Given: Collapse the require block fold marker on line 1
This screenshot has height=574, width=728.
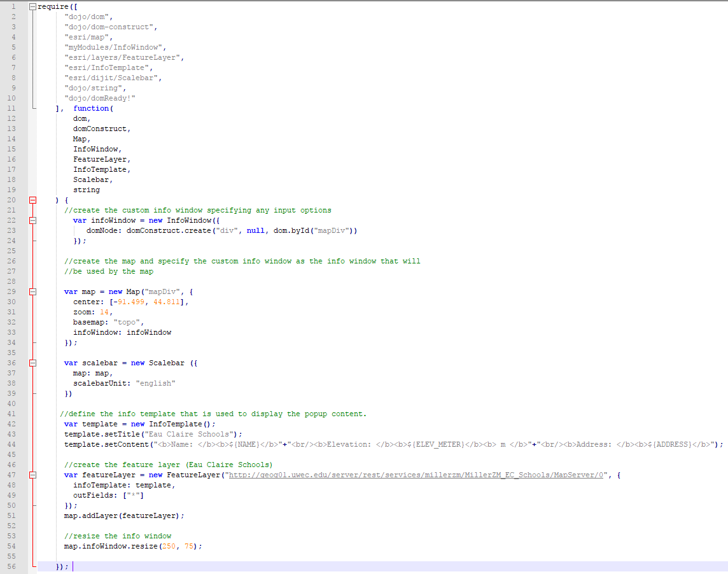Looking at the screenshot, I should pos(33,6).
